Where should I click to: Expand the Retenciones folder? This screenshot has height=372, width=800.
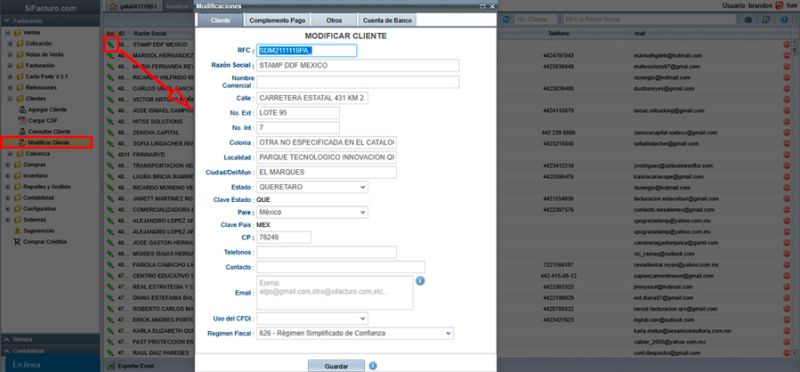pos(10,88)
